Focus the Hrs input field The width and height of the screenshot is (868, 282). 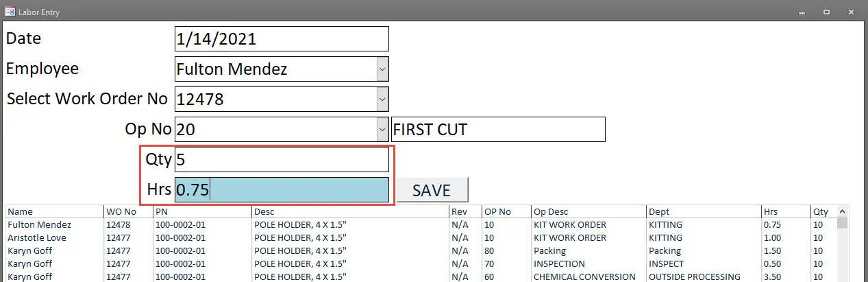click(282, 190)
